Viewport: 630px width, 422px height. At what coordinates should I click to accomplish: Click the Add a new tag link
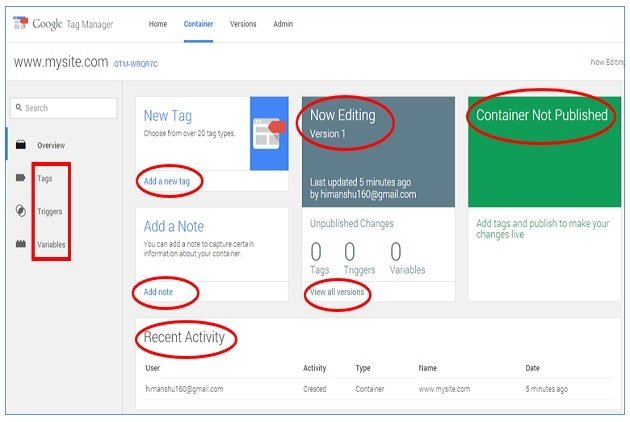click(x=167, y=181)
